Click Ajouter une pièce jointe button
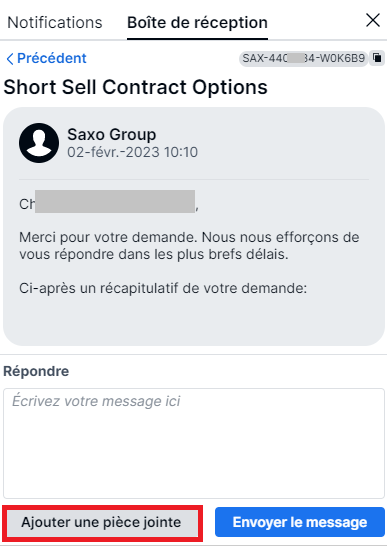The width and height of the screenshot is (387, 546). coord(101,522)
